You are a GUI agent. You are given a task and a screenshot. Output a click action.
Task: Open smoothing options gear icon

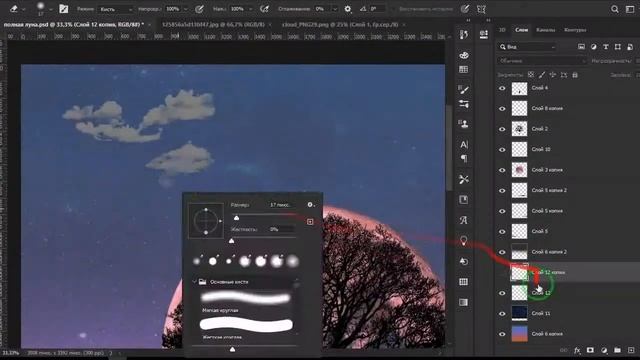point(348,9)
